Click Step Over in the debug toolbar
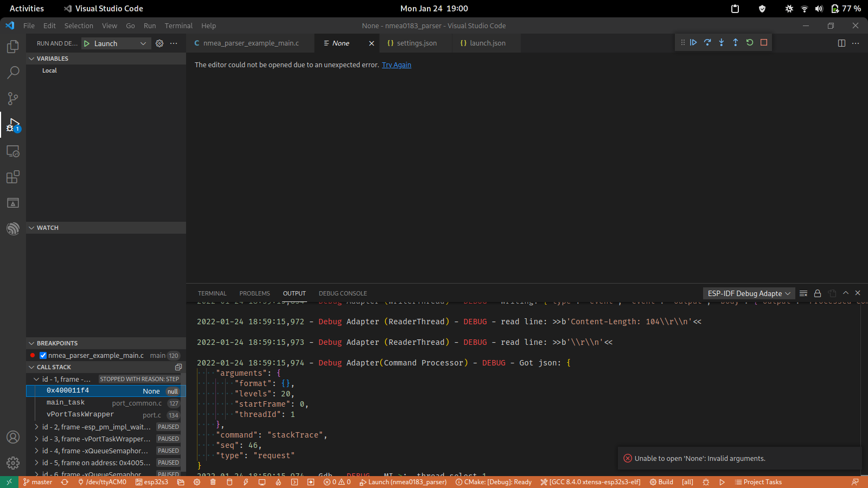Screen dimensions: 868x488 click(707, 42)
